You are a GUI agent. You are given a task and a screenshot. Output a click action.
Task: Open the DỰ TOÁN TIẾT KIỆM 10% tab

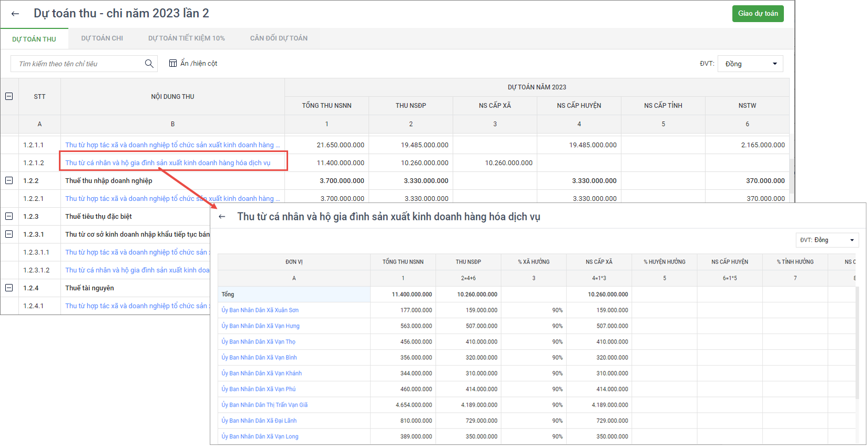(x=186, y=38)
